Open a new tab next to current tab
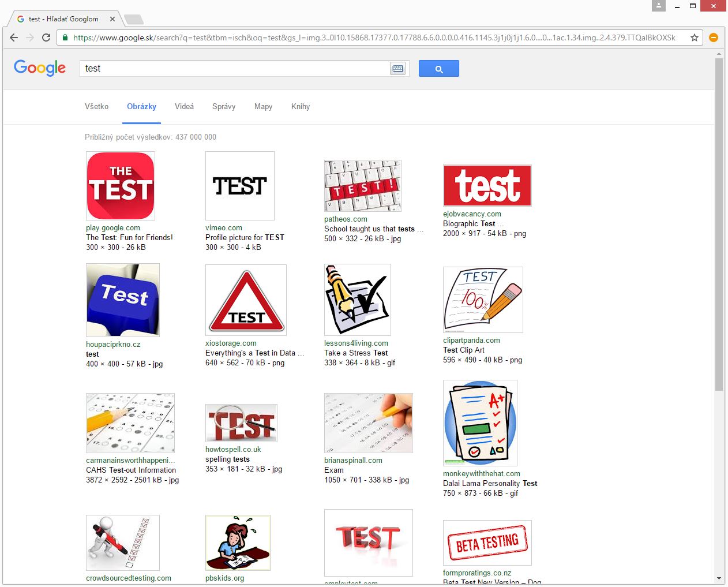 pos(134,20)
